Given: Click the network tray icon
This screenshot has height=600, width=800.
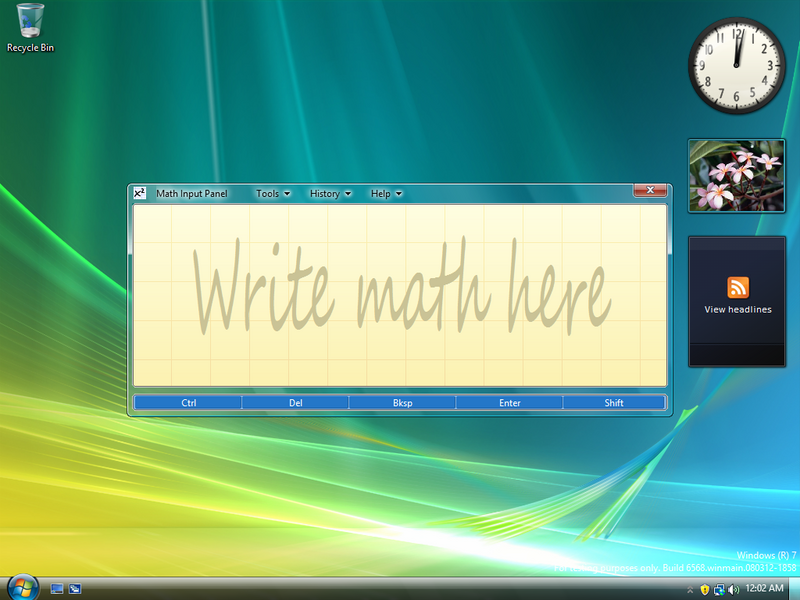Looking at the screenshot, I should tap(719, 590).
